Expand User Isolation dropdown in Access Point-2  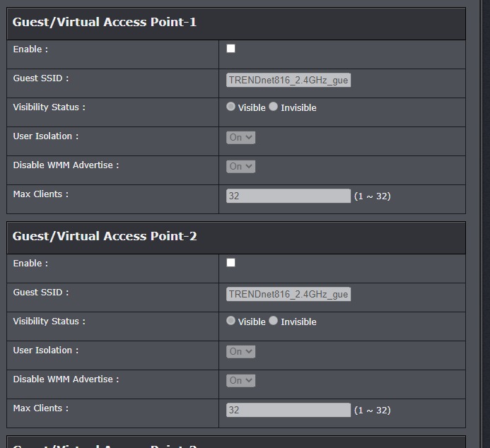click(x=240, y=351)
